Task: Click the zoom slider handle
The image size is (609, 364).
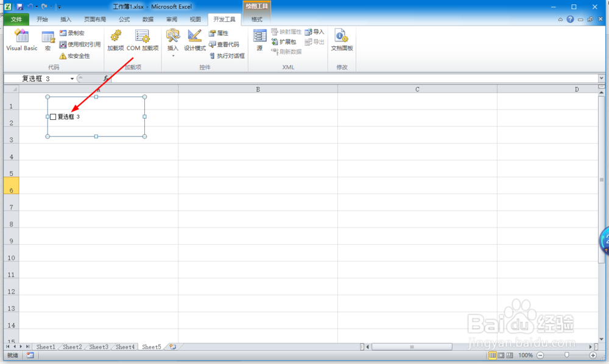Action: (566, 355)
